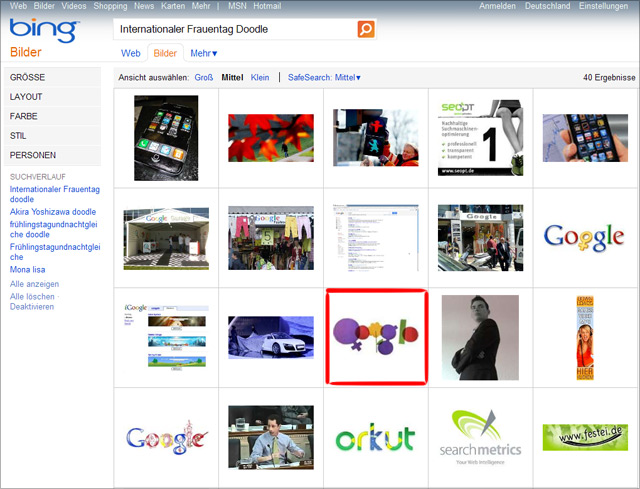Open Videos in the top navigation bar
Image resolution: width=640 pixels, height=489 pixels.
tap(74, 6)
